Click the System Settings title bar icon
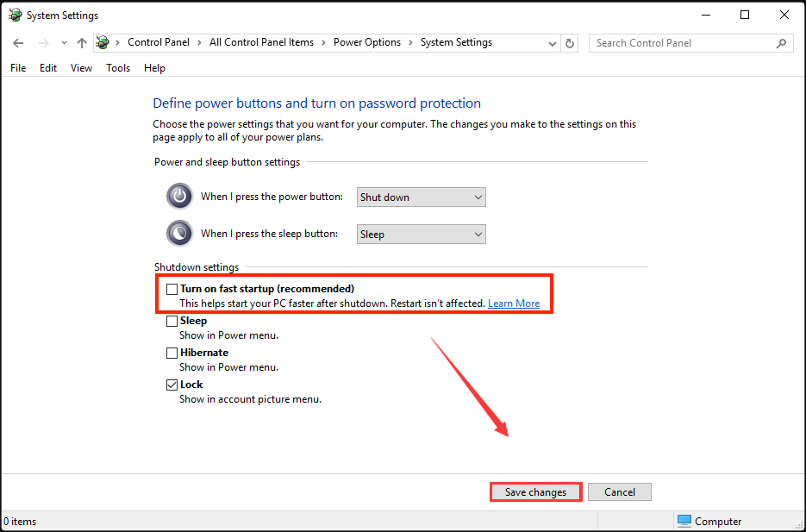 pos(15,15)
